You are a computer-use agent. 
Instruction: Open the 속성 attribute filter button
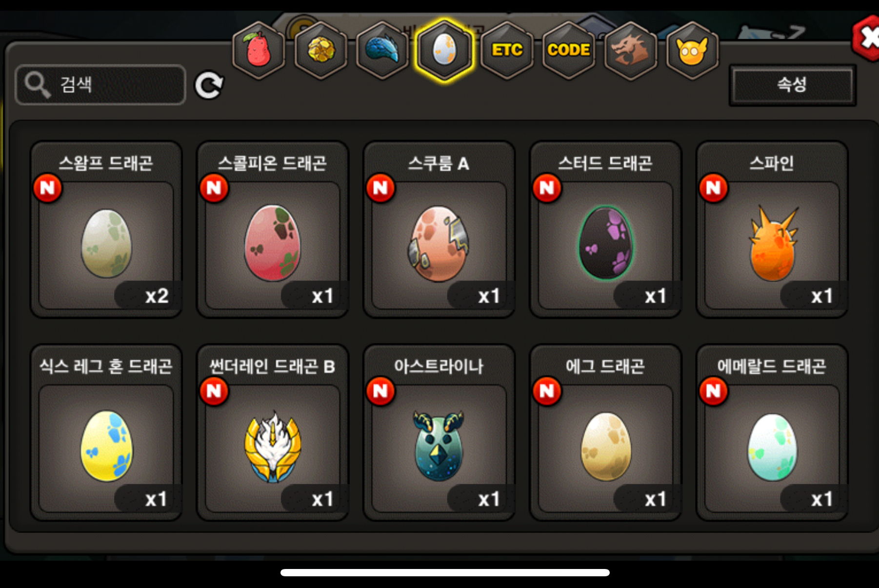(792, 85)
